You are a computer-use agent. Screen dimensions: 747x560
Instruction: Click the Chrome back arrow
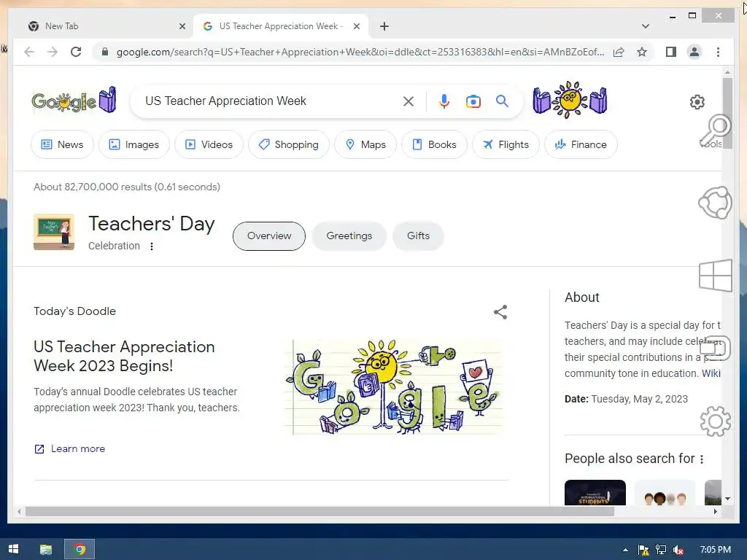coord(29,52)
